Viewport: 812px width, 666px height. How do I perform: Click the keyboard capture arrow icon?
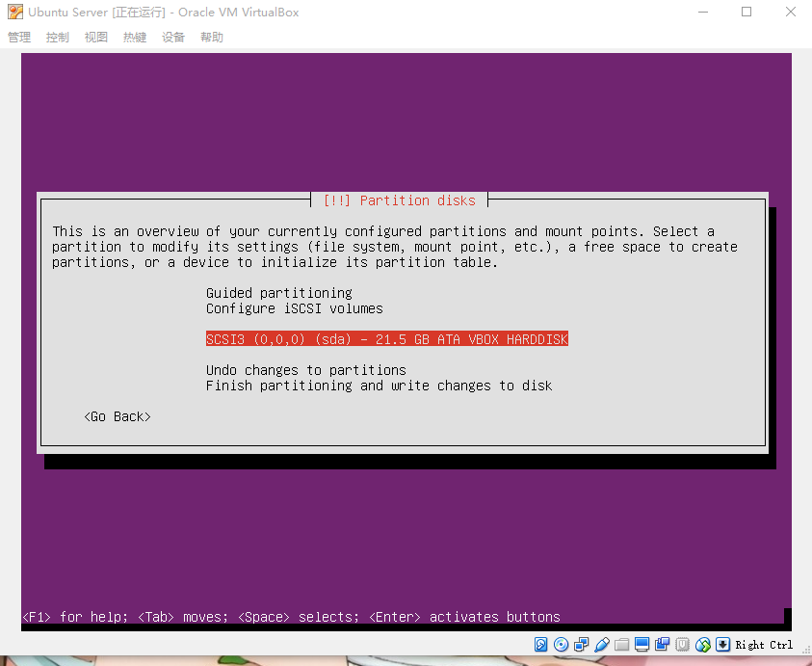click(x=723, y=644)
